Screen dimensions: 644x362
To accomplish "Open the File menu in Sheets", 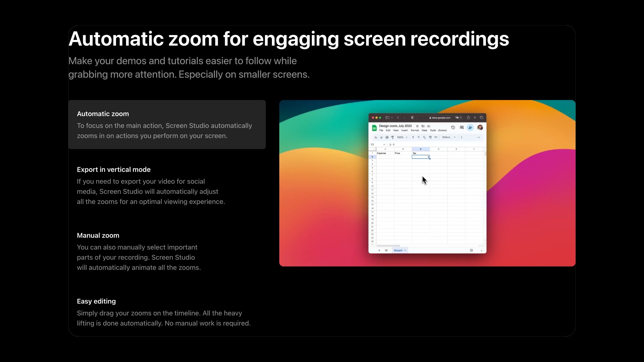I will pyautogui.click(x=381, y=130).
